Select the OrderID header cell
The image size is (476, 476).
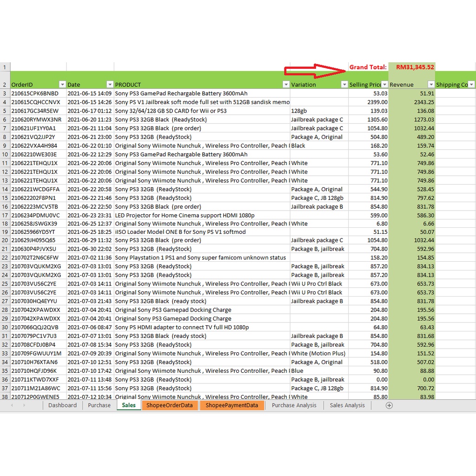38,80
